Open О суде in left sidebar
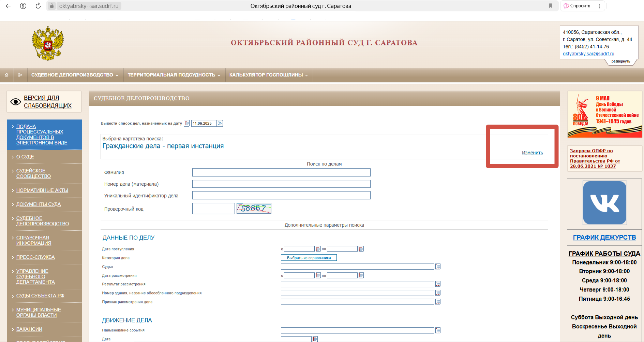Viewport: 644px width, 342px height. (x=25, y=157)
